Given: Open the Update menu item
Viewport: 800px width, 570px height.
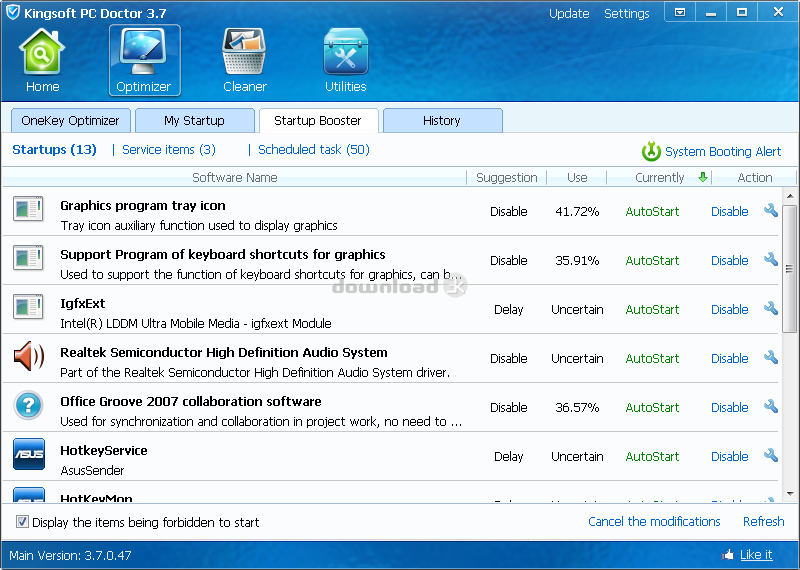Looking at the screenshot, I should [x=569, y=13].
